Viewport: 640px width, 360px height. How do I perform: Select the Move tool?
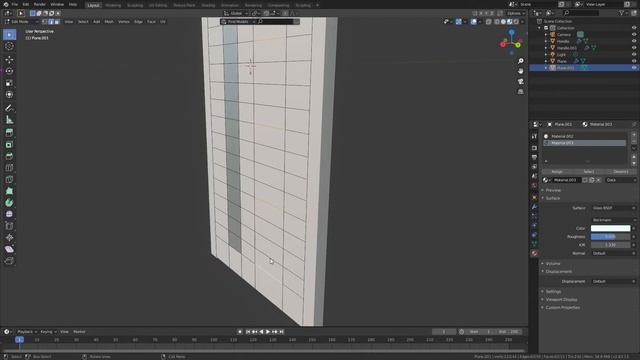pyautogui.click(x=9, y=60)
